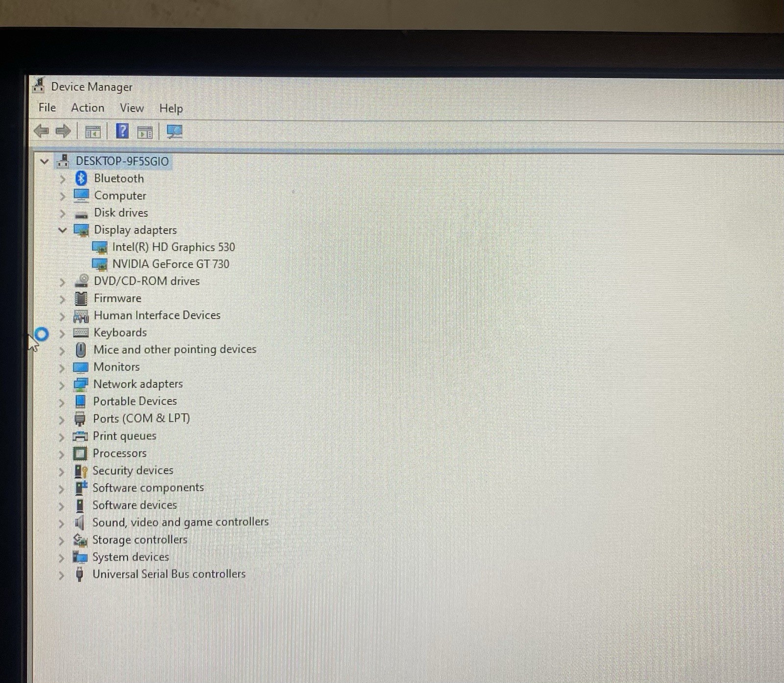Click the Portable Devices icon
Screen dimensions: 784x683
pos(80,401)
